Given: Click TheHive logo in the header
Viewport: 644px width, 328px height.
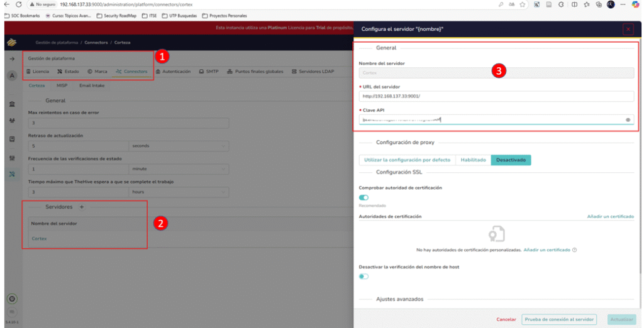Looking at the screenshot, I should point(12,42).
